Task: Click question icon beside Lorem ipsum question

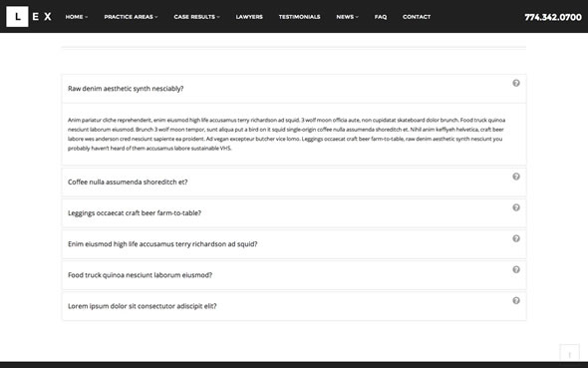Action: coord(516,300)
